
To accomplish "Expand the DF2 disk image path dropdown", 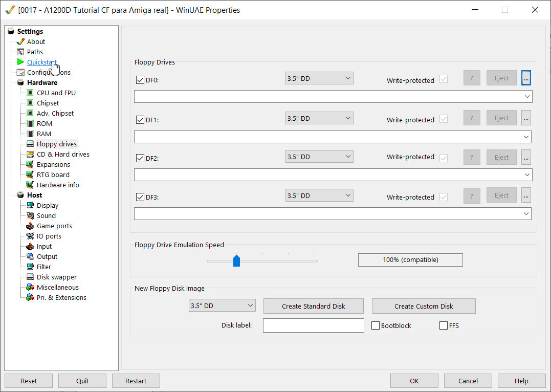I will pyautogui.click(x=527, y=175).
